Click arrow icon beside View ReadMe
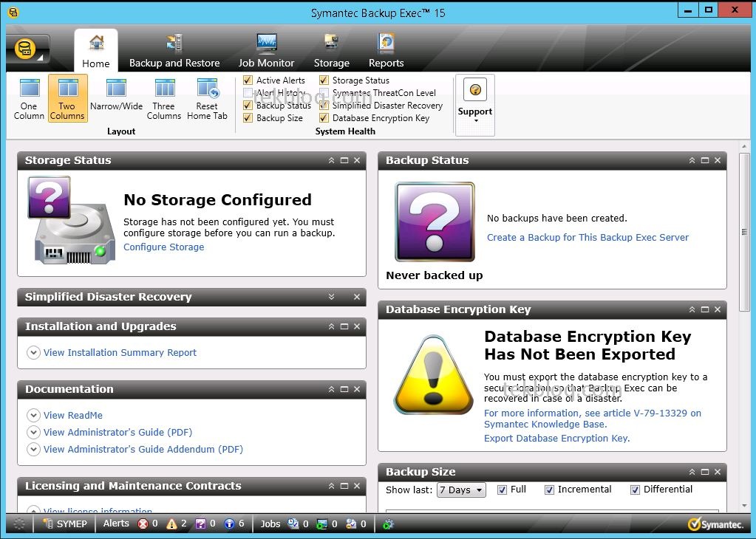 [33, 415]
